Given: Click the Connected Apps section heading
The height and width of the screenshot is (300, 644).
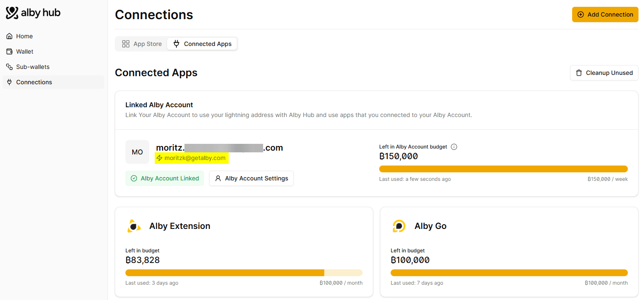Looking at the screenshot, I should [x=156, y=73].
